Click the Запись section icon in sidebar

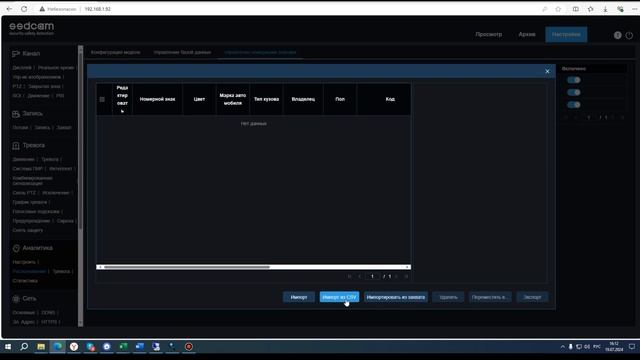click(x=16, y=114)
